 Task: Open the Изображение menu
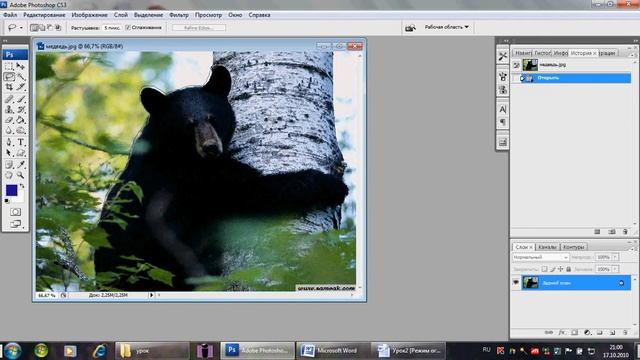[89, 15]
